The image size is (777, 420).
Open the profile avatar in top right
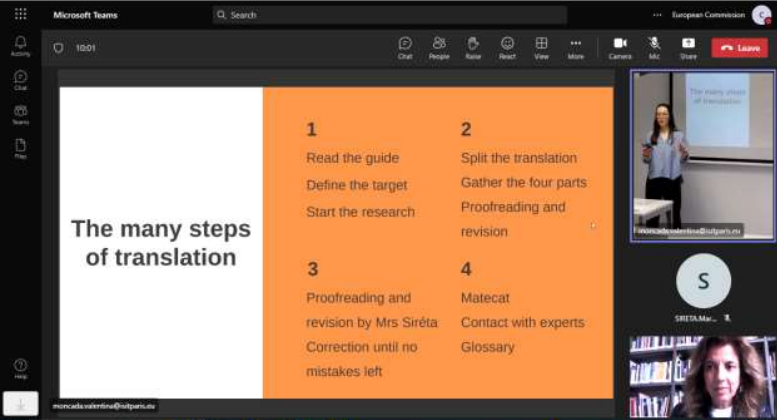point(761,15)
